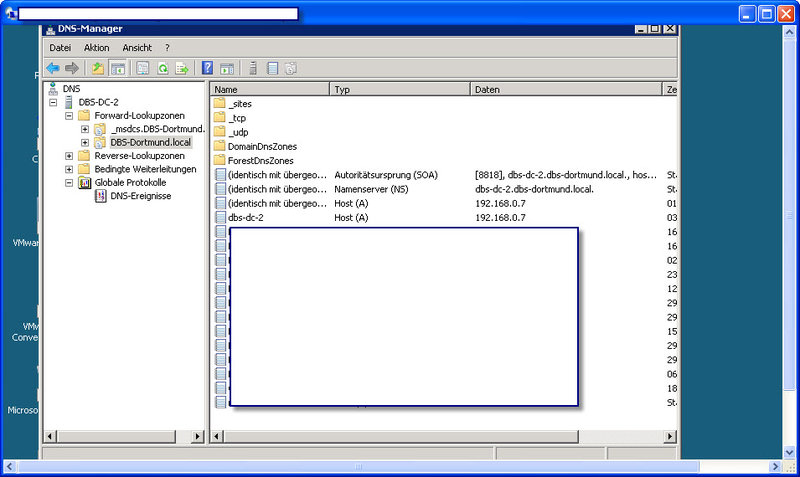The height and width of the screenshot is (477, 800).
Task: Click the folder icon beside ForestDnsZones
Action: [219, 161]
